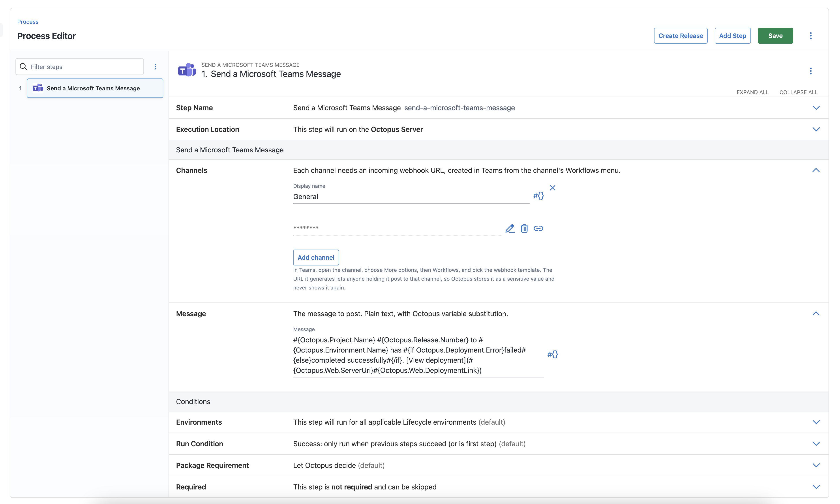Open the filter steps overflow menu
Viewport: 840px width, 504px height.
(x=155, y=67)
